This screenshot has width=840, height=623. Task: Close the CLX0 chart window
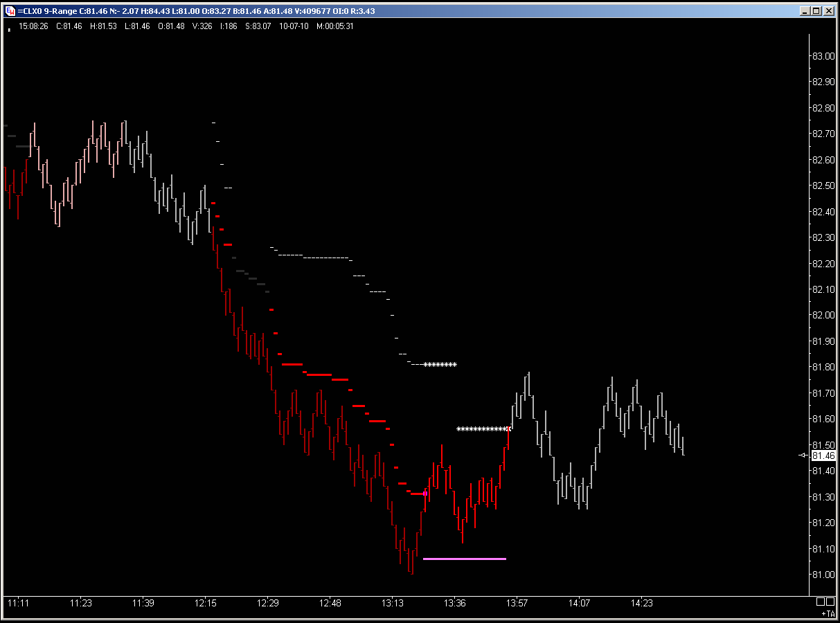[x=828, y=11]
